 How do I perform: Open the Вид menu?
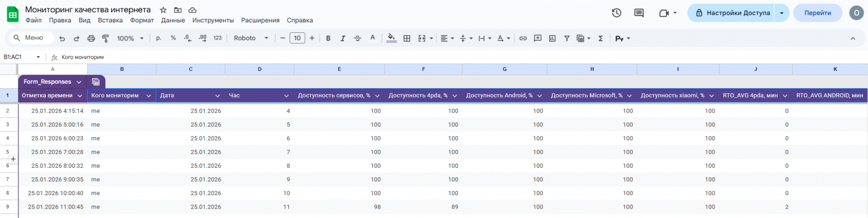point(85,20)
